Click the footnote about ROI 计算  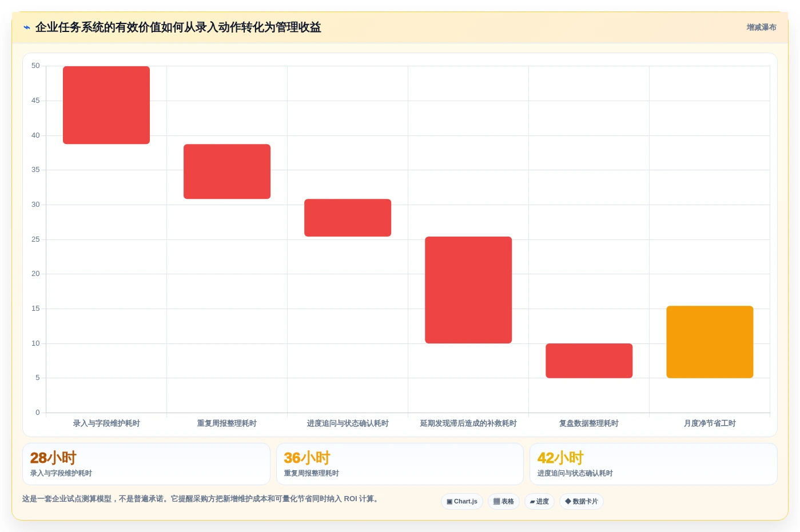click(x=201, y=499)
